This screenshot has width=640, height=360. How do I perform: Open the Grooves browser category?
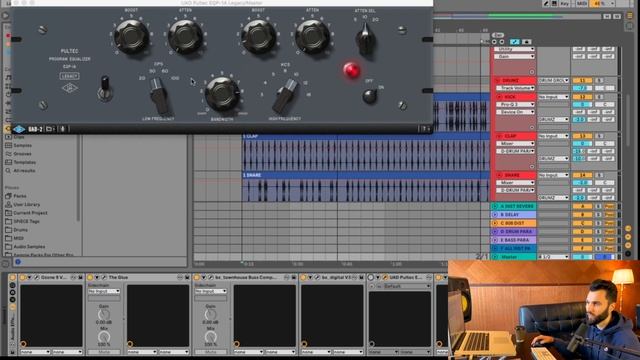[x=22, y=154]
